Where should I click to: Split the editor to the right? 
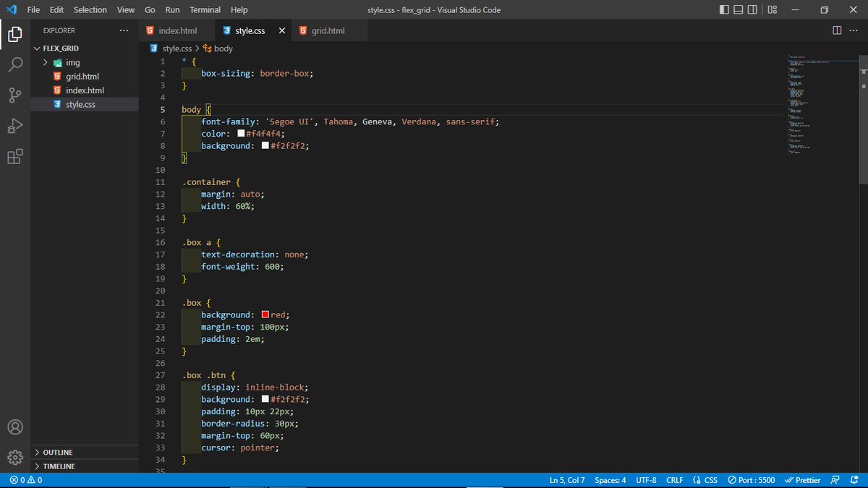point(837,30)
